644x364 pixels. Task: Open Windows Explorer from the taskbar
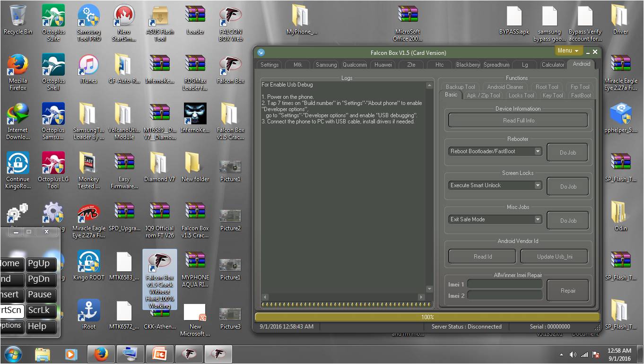pos(43,354)
